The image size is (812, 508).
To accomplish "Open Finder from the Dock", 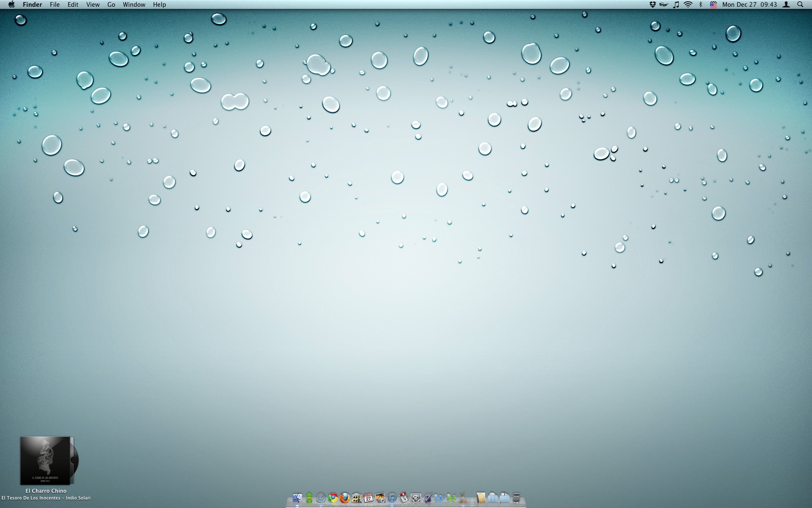I will pyautogui.click(x=297, y=498).
